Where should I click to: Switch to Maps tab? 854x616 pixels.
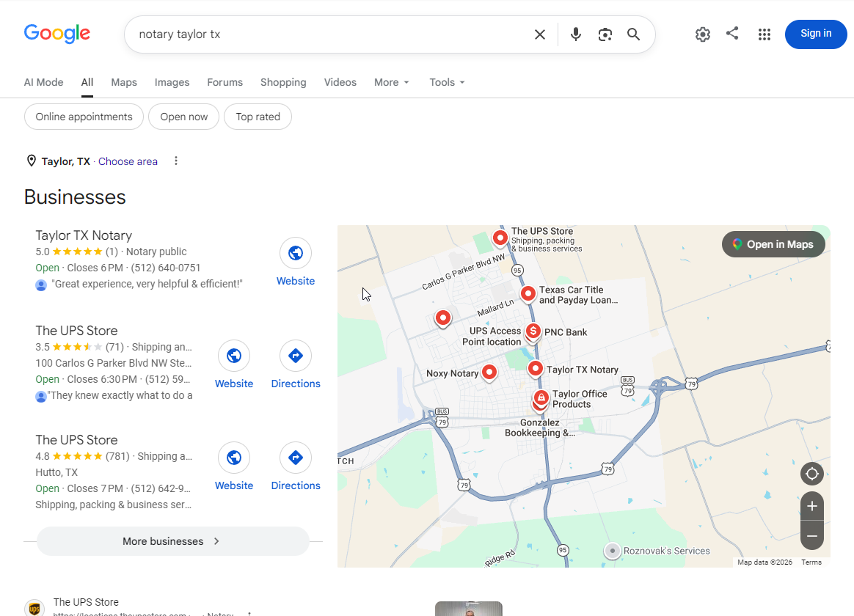click(124, 82)
